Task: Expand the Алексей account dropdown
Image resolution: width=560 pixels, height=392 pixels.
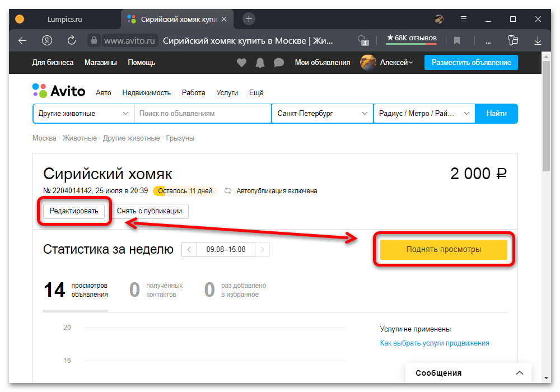Action: click(396, 63)
